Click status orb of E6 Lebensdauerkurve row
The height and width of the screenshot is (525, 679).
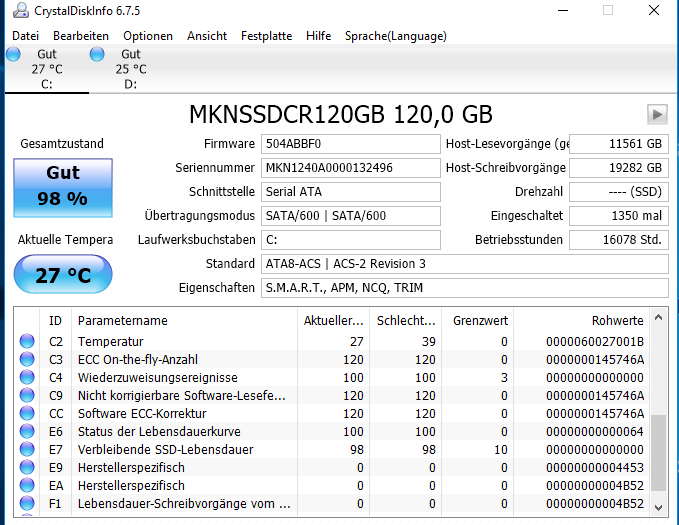click(27, 431)
